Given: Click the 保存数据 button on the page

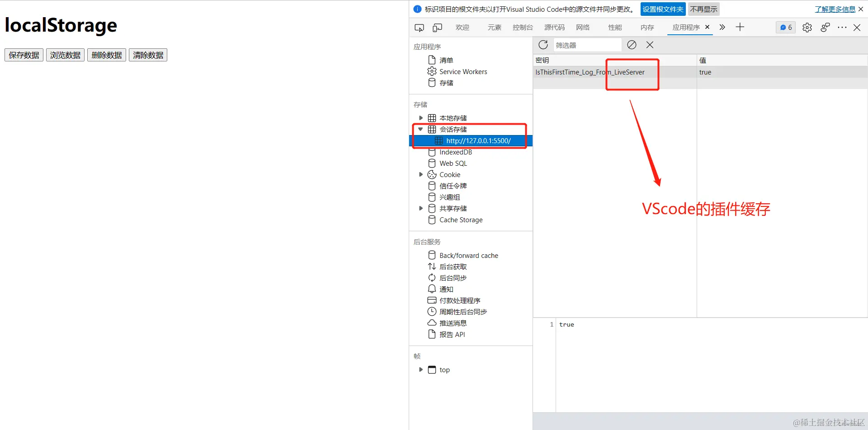Looking at the screenshot, I should click(24, 55).
